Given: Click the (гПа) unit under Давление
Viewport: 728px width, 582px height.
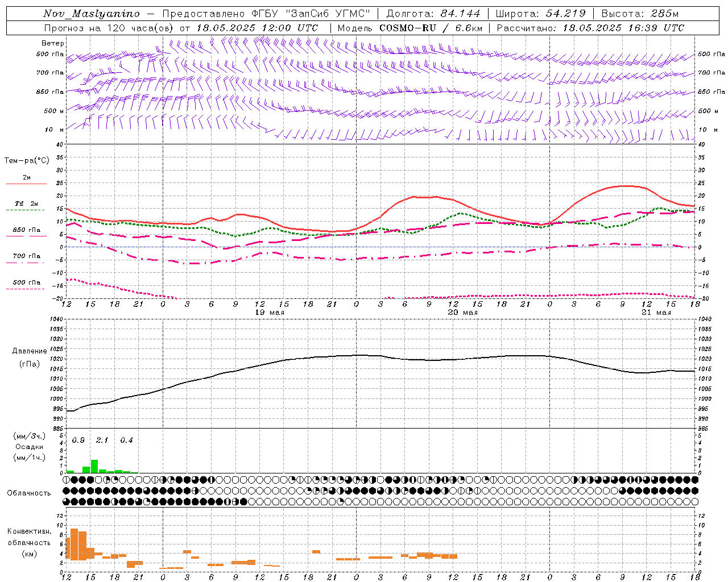Looking at the screenshot, I should (x=30, y=364).
